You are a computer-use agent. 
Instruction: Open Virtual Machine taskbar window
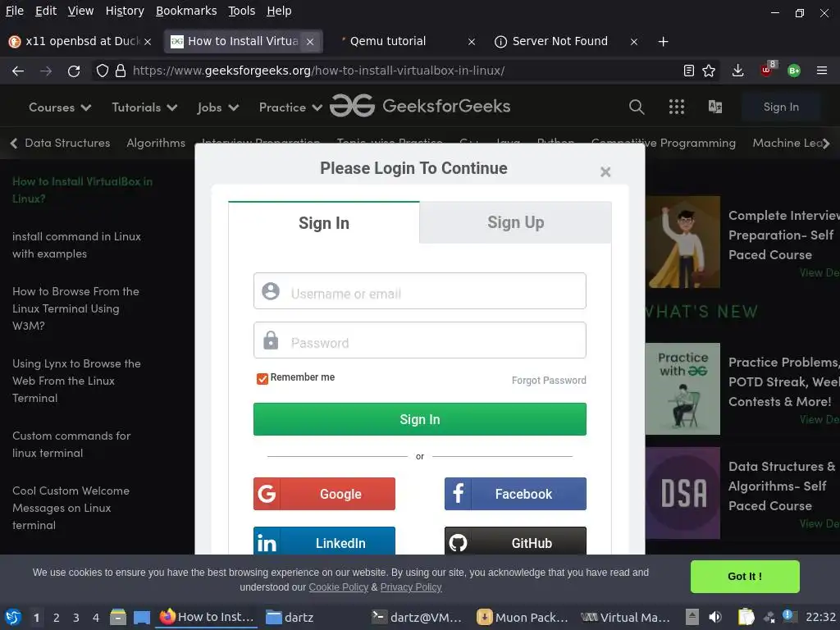coord(626,617)
